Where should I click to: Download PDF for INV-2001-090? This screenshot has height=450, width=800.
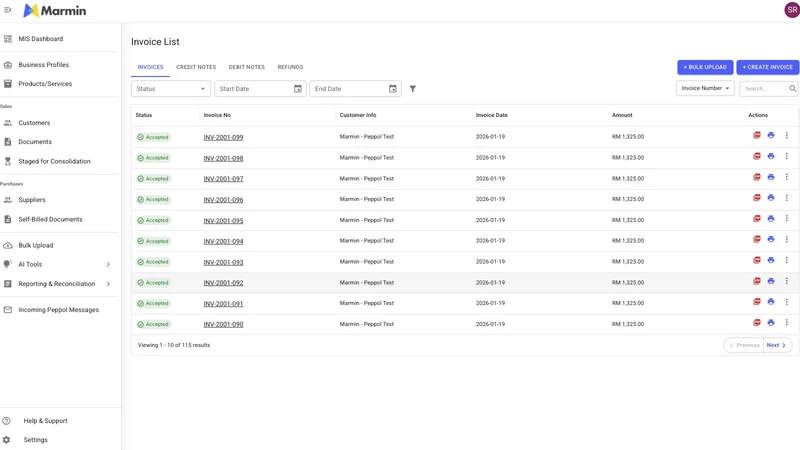pos(757,322)
